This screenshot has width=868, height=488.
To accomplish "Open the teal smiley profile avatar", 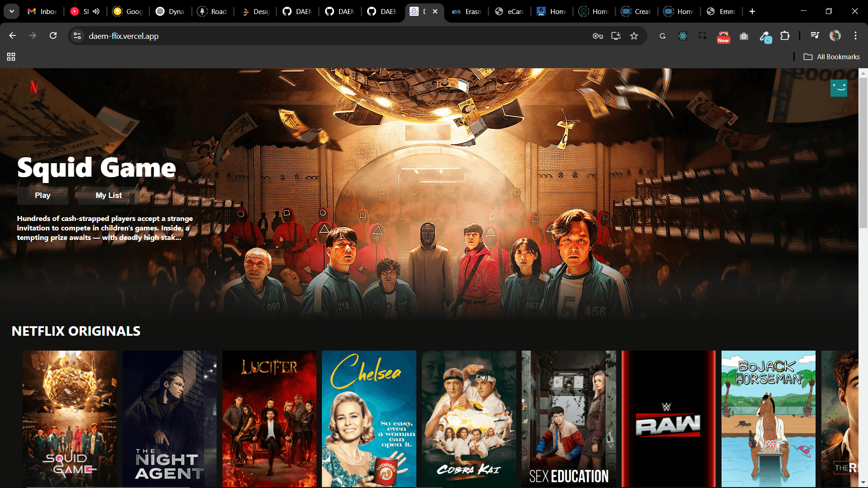I will click(x=839, y=88).
